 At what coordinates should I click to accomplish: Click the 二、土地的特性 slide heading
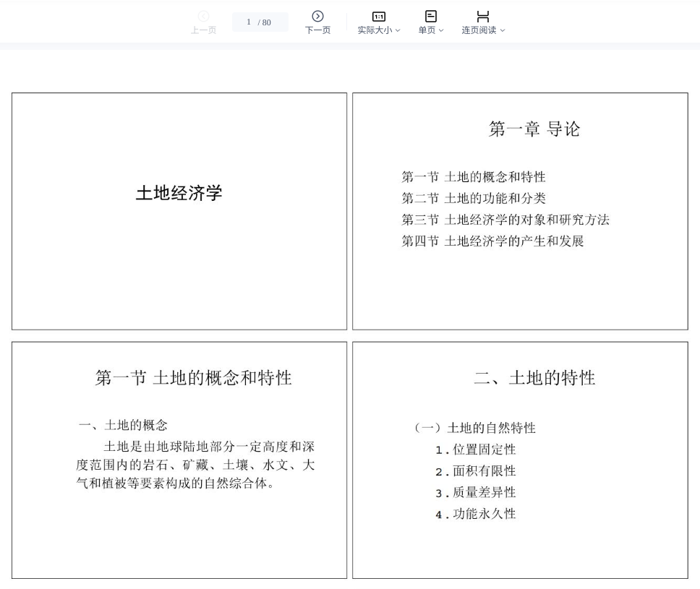[x=534, y=378]
